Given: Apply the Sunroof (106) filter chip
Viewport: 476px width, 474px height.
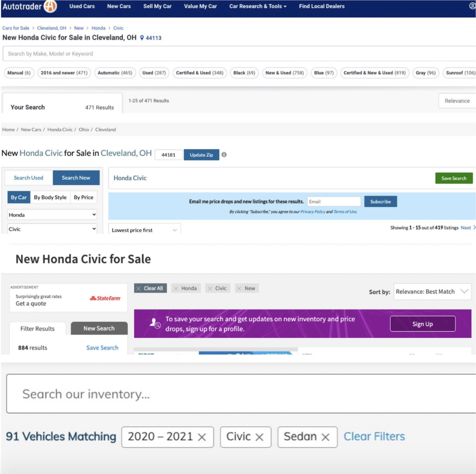Looking at the screenshot, I should [x=459, y=73].
